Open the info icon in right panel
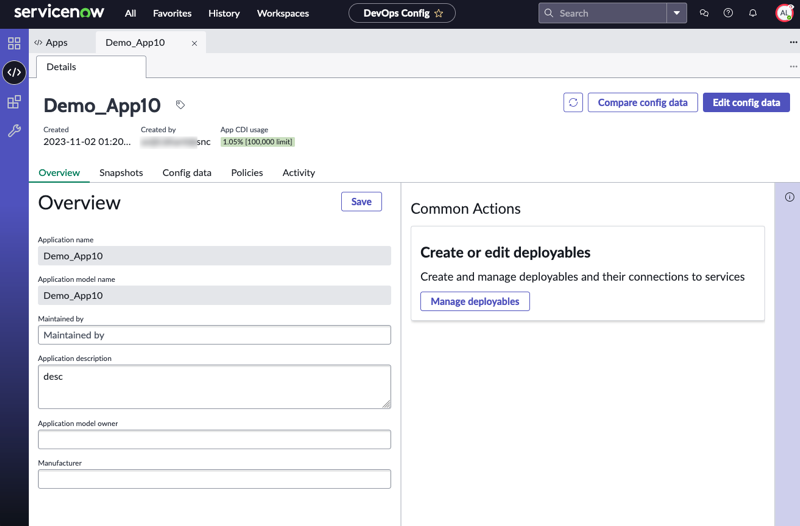Screen dimensions: 800x526 point(789,197)
